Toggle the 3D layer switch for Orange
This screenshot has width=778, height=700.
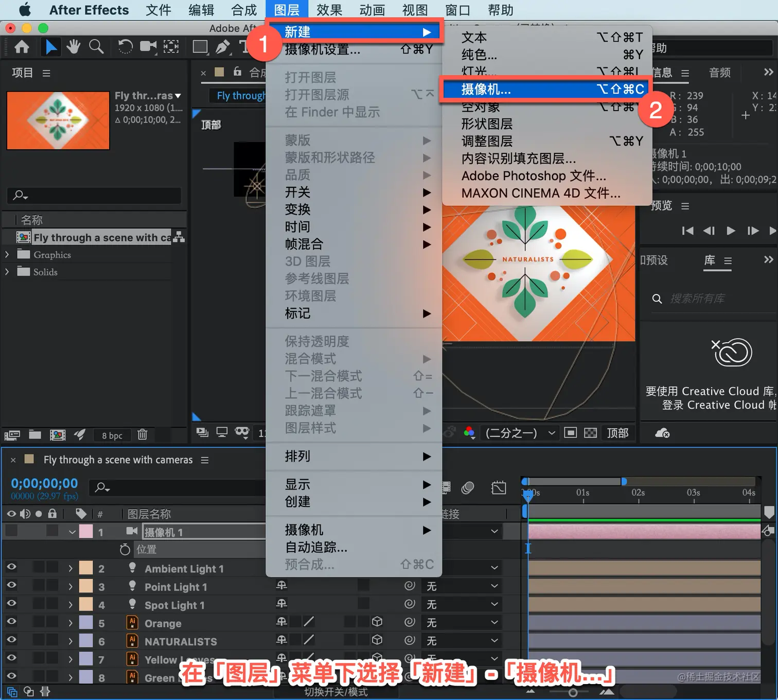coord(377,622)
